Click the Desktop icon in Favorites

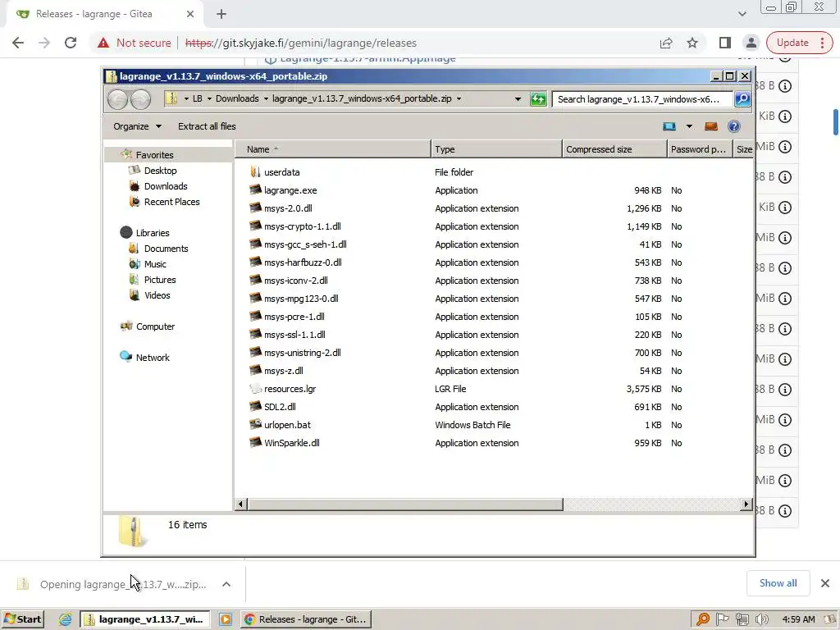pos(135,171)
